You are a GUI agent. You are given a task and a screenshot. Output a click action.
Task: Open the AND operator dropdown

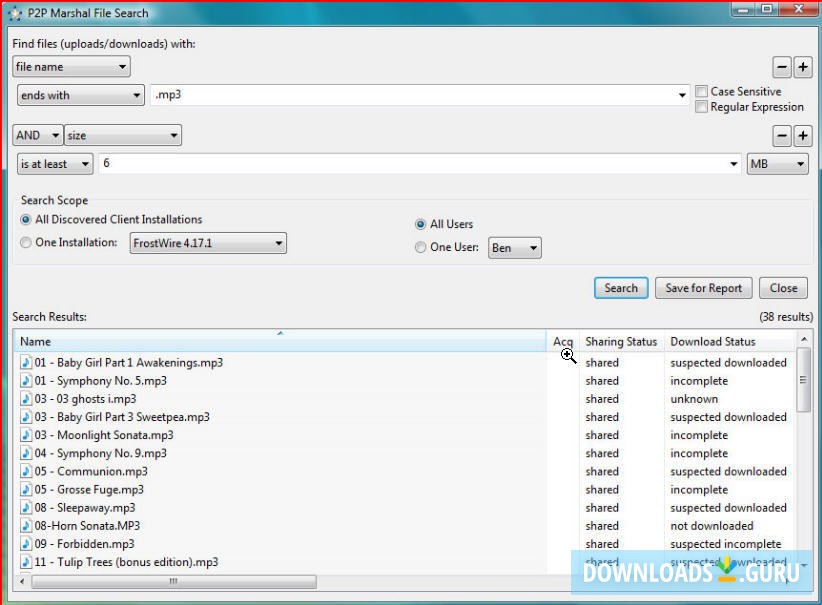point(37,135)
